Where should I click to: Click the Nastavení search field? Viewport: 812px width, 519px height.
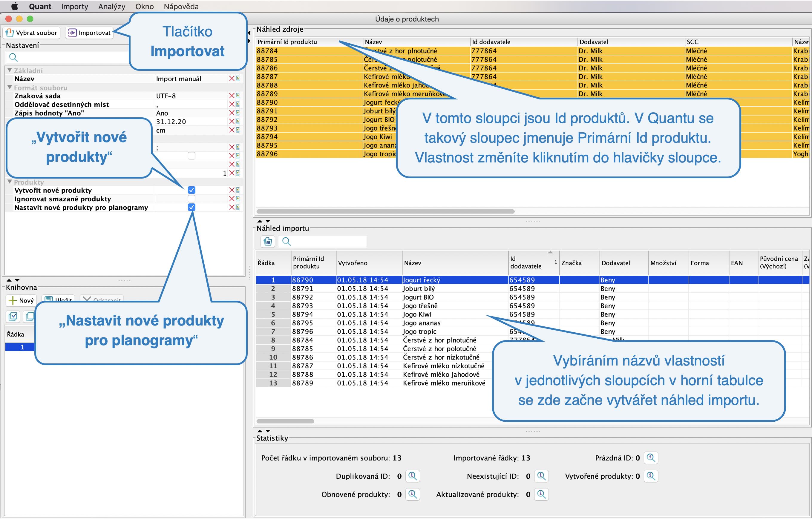point(68,57)
